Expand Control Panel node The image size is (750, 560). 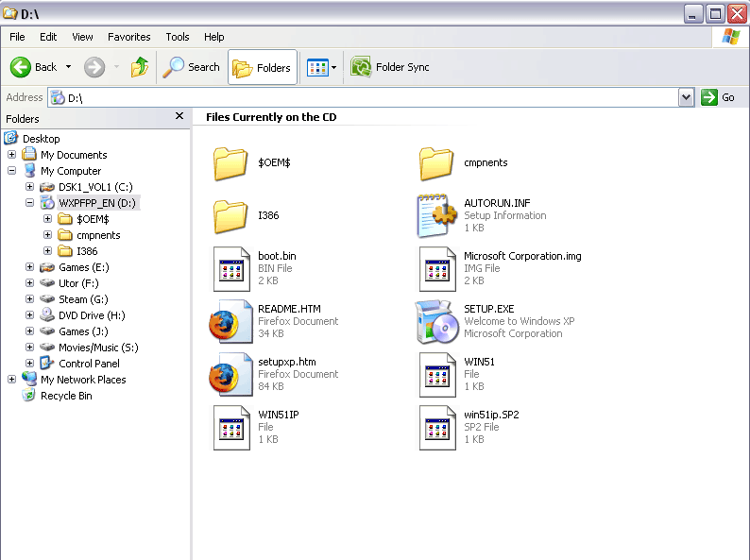click(x=29, y=363)
